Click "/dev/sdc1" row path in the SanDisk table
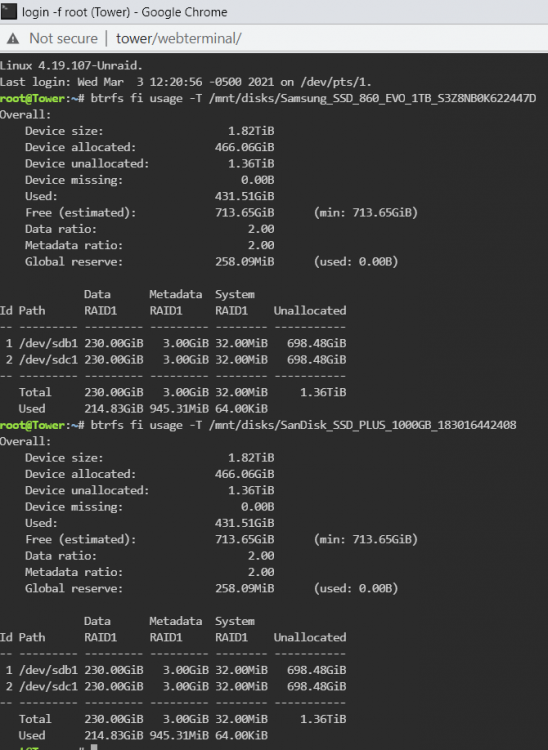Viewport: 548px width, 750px height. [x=48, y=686]
